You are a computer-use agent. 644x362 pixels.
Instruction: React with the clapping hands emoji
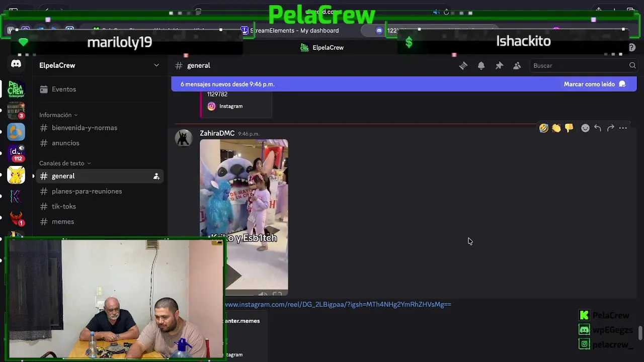pyautogui.click(x=556, y=128)
